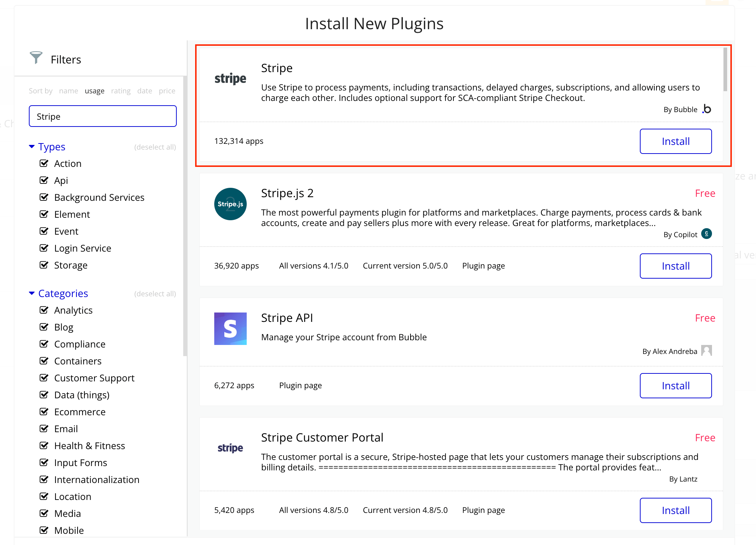Toggle the Element type checkbox
This screenshot has height=545, width=756.
44,214
